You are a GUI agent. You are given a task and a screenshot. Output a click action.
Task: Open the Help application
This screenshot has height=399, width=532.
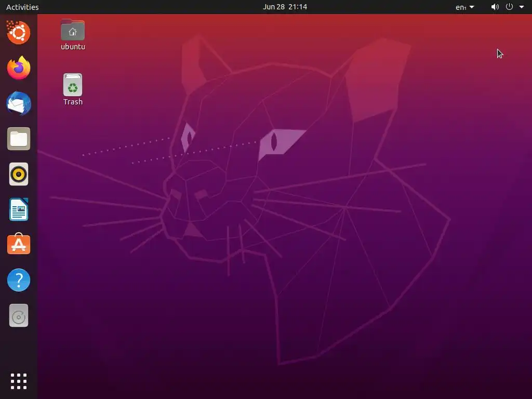click(19, 280)
